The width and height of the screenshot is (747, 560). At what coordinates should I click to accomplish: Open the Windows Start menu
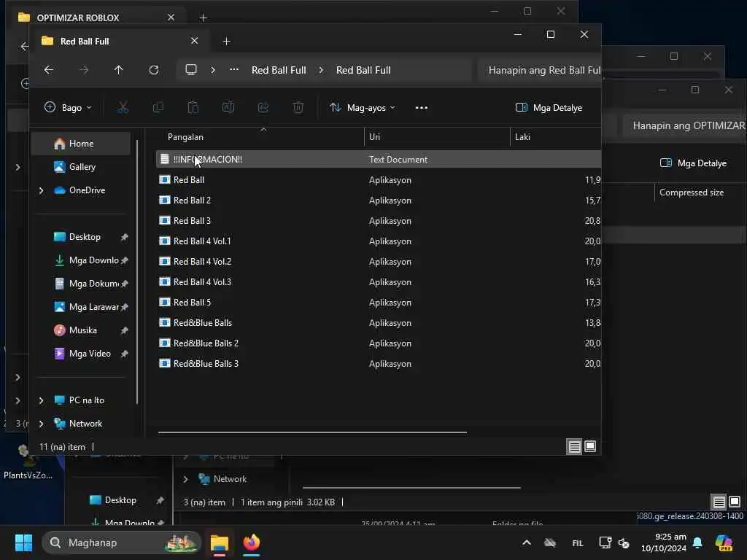point(23,542)
